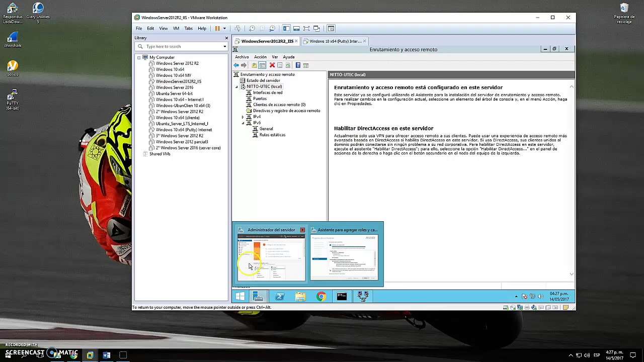Click the red delete X icon
644x362 pixels.
(272, 65)
